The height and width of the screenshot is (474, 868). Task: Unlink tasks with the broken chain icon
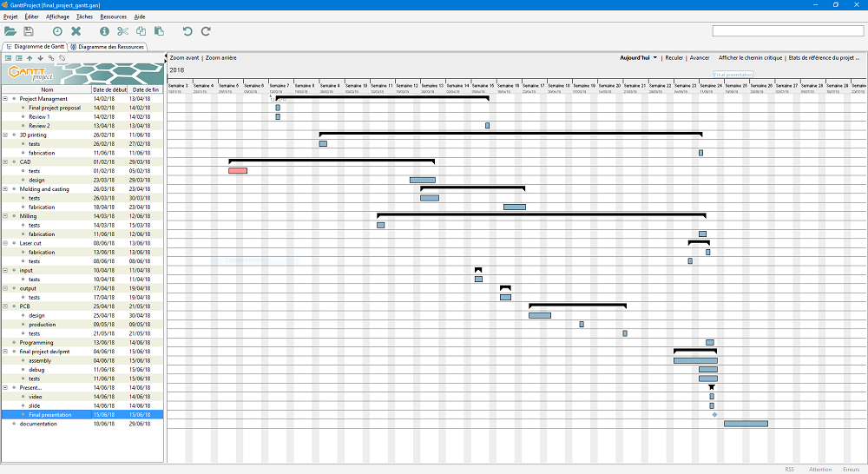(62, 58)
